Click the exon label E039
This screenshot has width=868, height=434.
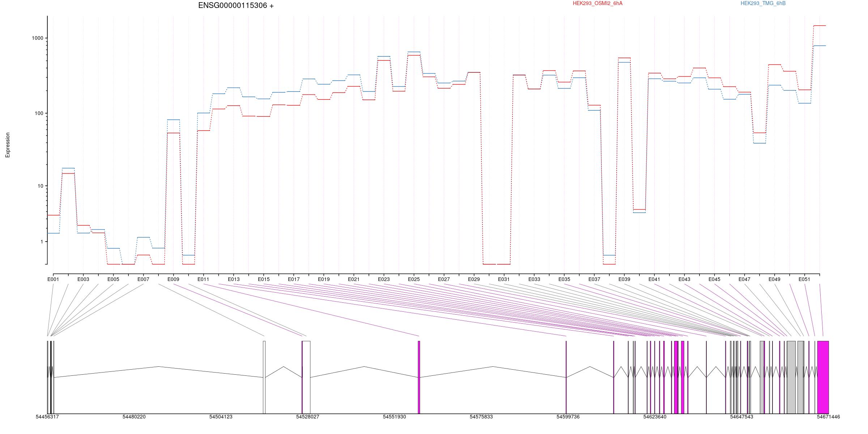click(624, 279)
